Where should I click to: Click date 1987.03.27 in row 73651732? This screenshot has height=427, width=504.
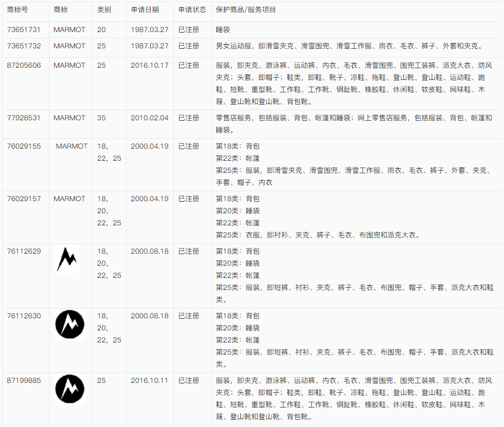[150, 46]
